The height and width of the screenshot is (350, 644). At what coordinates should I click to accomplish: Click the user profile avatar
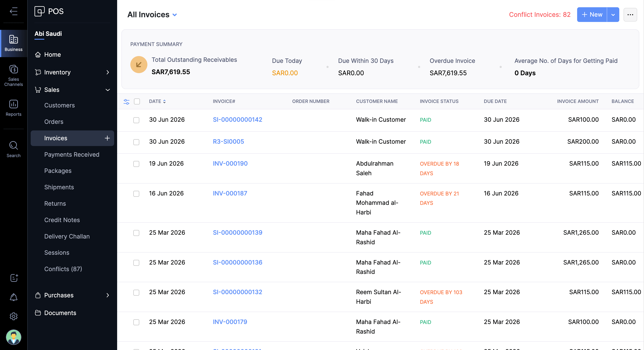pos(13,337)
